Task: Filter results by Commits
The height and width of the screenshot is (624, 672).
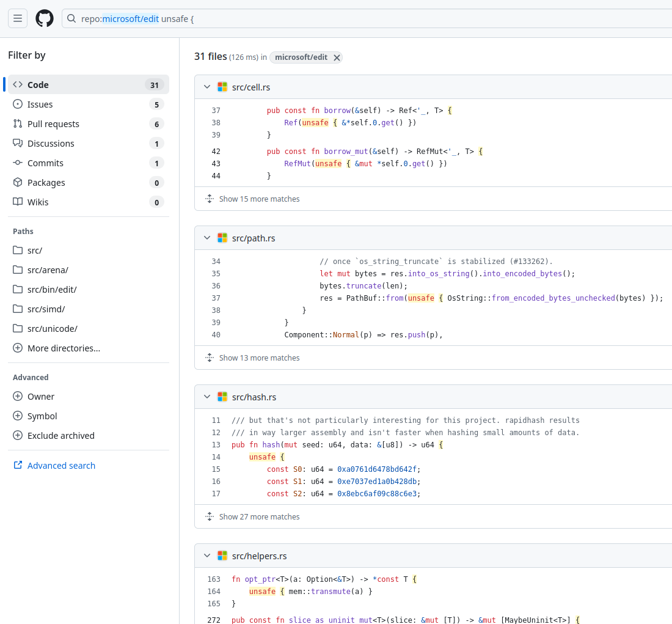Action: click(89, 163)
